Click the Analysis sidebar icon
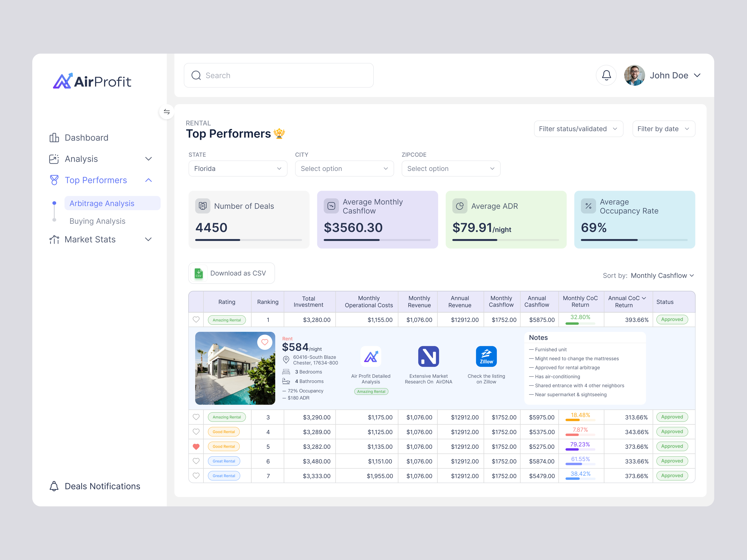747x560 pixels. 54,159
